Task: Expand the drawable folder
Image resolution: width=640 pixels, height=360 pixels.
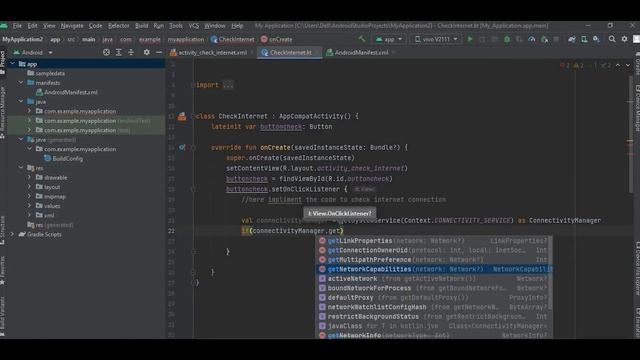Action: [x=29, y=178]
